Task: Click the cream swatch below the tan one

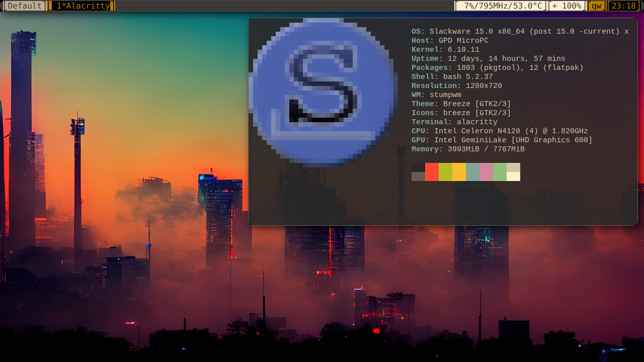Action: tap(513, 176)
